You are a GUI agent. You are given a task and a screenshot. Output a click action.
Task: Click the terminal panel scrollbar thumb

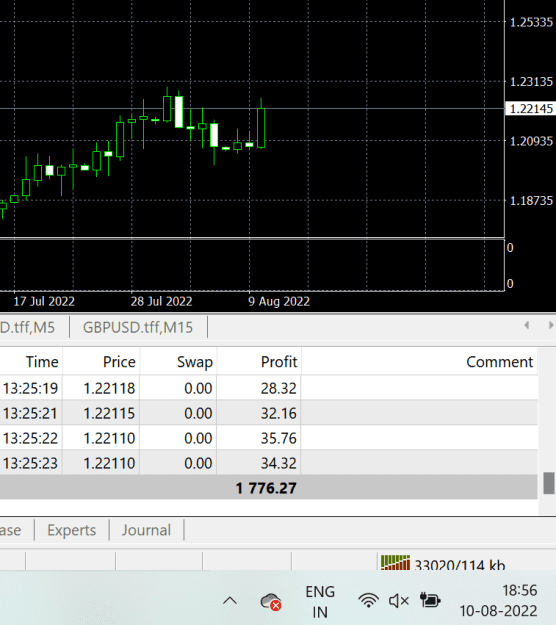(x=549, y=483)
